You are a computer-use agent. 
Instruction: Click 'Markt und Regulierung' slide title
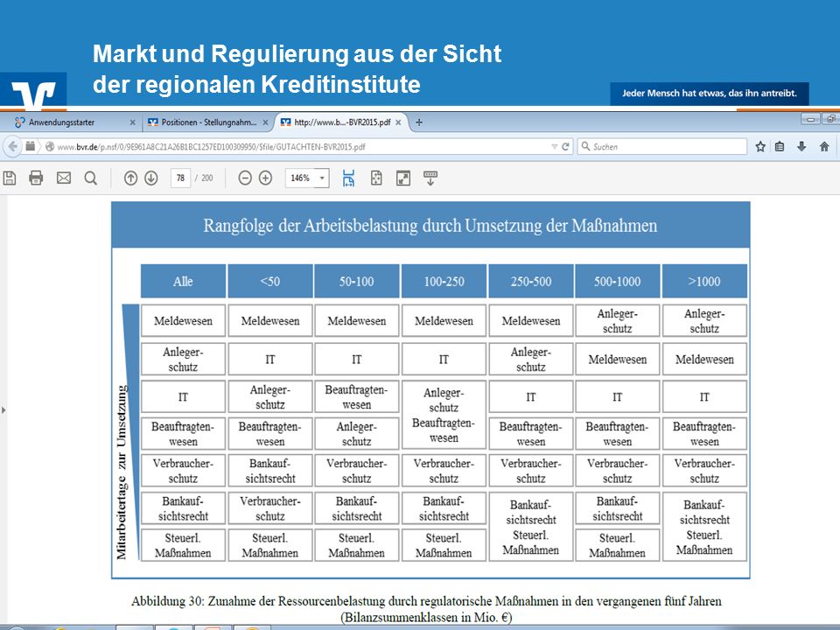click(297, 69)
